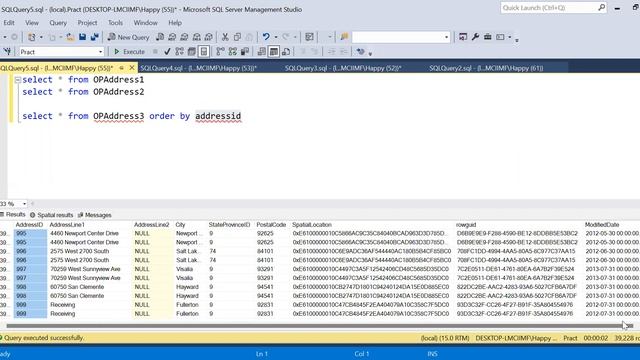This screenshot has height=360, width=640.
Task: Switch to the SQLQuery3.sql tab
Action: pos(343,68)
